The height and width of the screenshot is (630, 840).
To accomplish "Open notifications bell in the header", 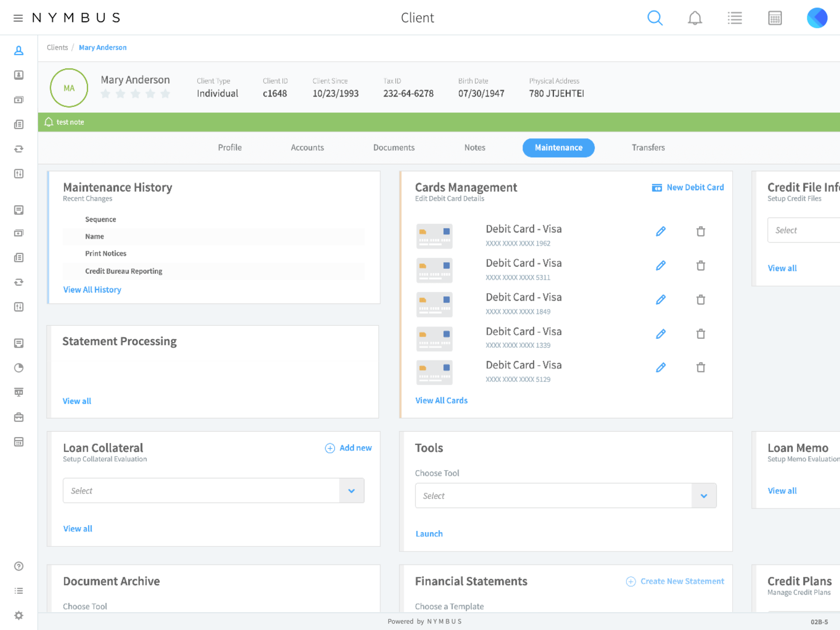I will click(x=695, y=18).
